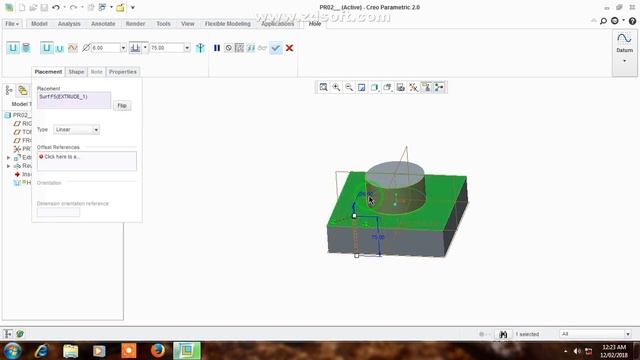The image size is (640, 360).
Task: Click the Repaint view icon
Action: [362, 87]
